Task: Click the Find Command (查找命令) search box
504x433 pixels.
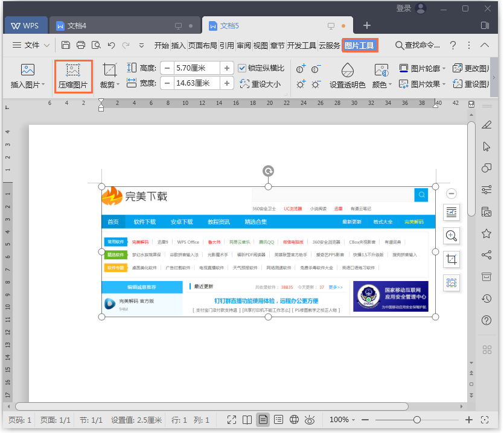Action: click(417, 45)
